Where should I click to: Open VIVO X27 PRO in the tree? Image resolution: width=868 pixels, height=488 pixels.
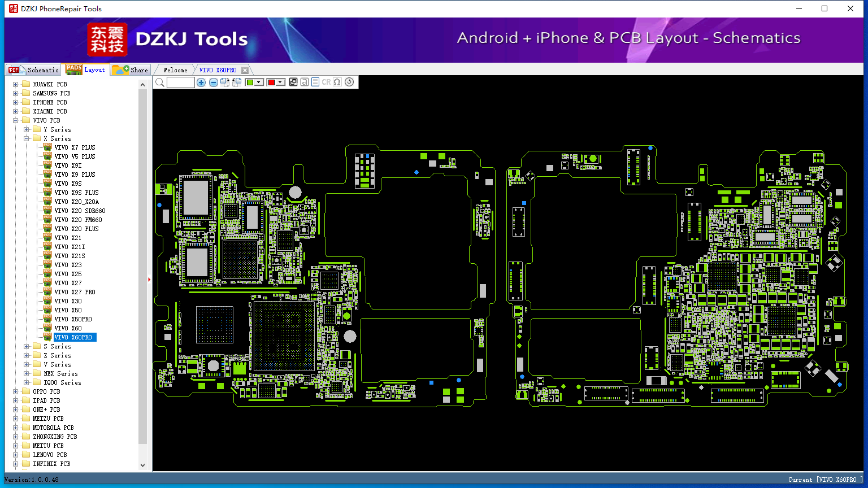(75, 292)
